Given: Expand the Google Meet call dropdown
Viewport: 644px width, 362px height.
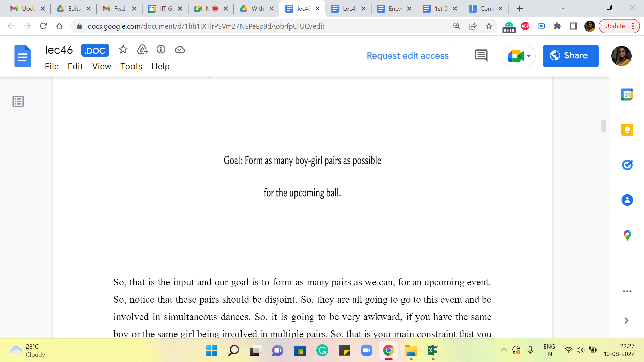Looking at the screenshot, I should click(x=529, y=56).
